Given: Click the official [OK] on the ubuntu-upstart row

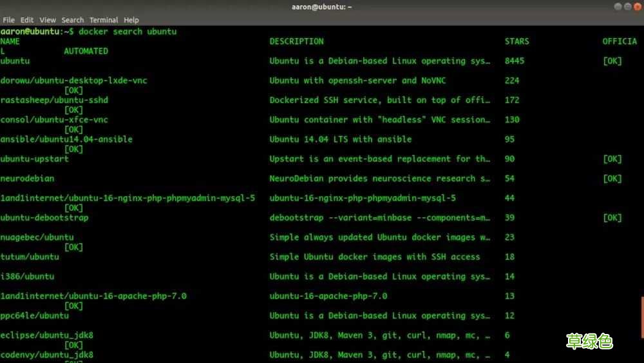Looking at the screenshot, I should tap(612, 159).
